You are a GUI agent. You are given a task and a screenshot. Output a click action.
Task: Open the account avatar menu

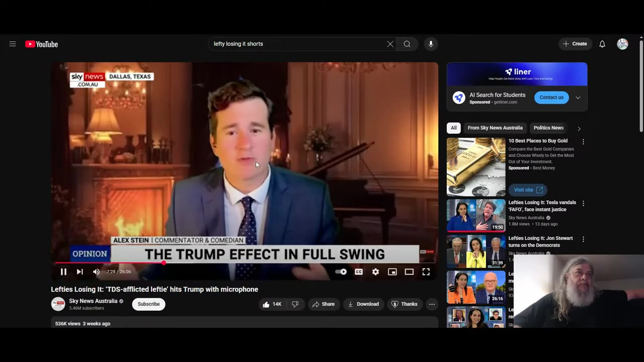(622, 44)
